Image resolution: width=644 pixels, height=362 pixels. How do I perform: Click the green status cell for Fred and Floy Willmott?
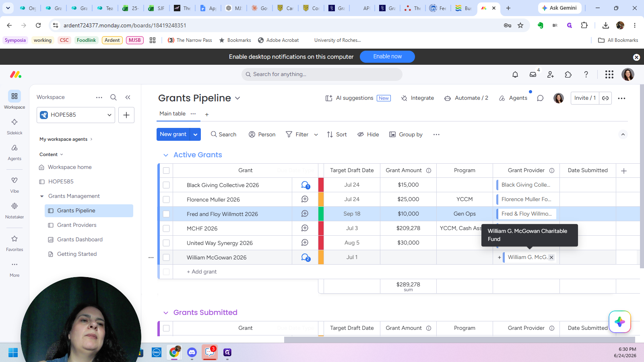tap(321, 214)
